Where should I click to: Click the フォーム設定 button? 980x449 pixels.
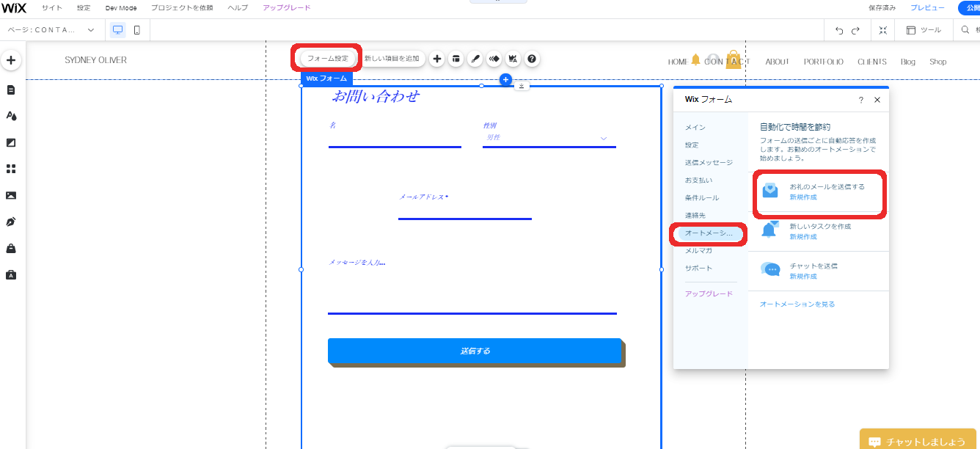point(327,59)
